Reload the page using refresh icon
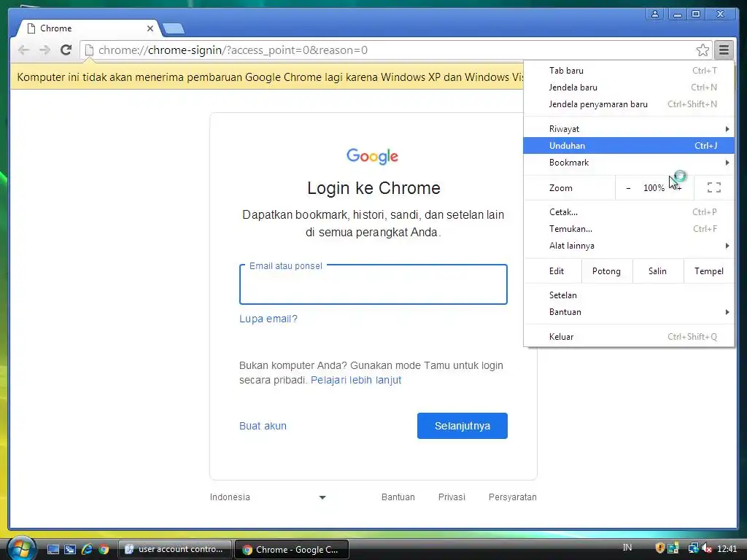Screen dimensions: 747x560 click(66, 50)
